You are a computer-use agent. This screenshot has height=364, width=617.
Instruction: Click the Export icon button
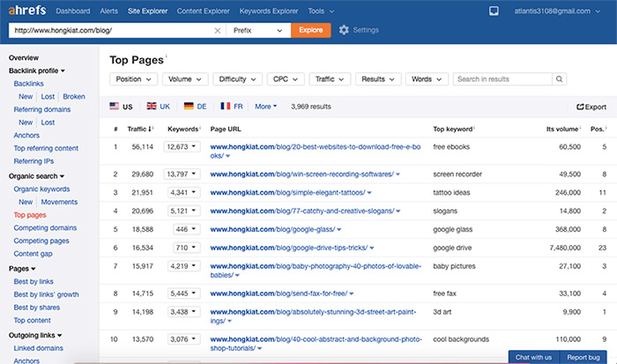click(591, 107)
